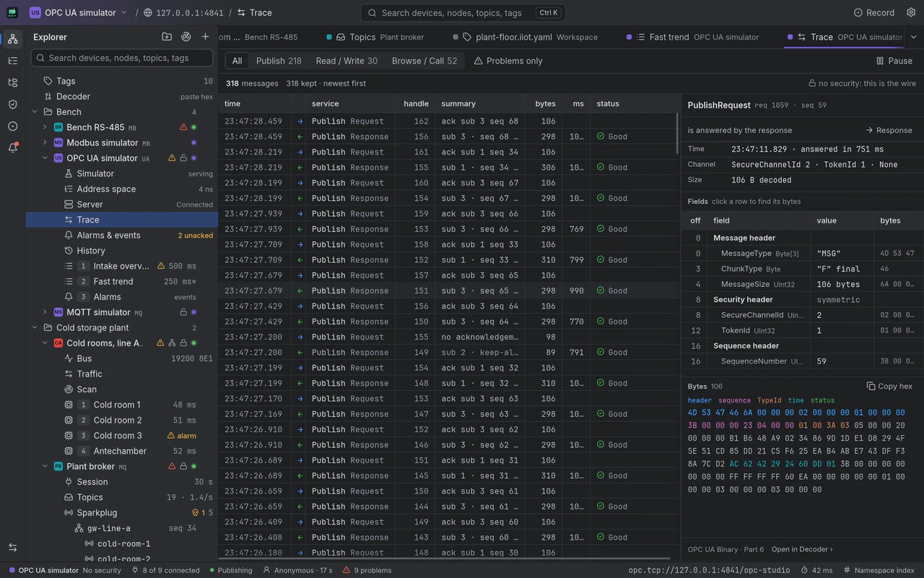Click 9 problems in the status bar
Viewport: 924px width, 578px height.
click(x=367, y=570)
